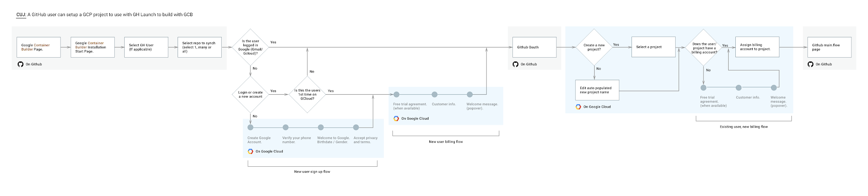This screenshot has height=196, width=868.
Task: Click the 'Existing user, new billing flow' caption
Action: pos(744,127)
